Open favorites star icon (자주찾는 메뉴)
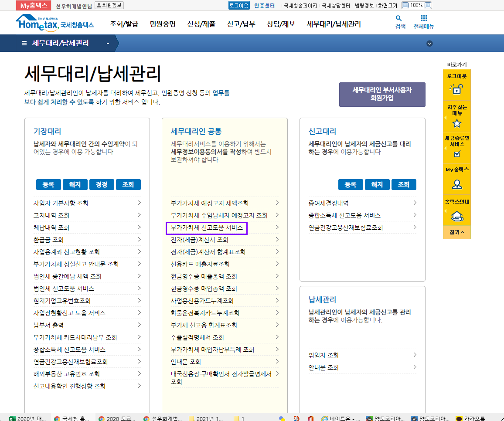 (x=456, y=123)
